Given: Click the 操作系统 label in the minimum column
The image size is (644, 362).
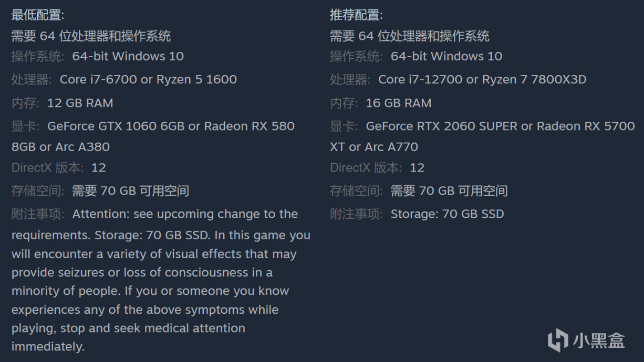Looking at the screenshot, I should tap(38, 56).
